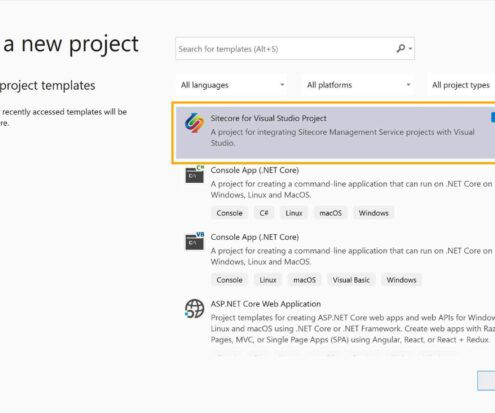Click Sitecore template description text
Screen dimensions: 495x413
pyautogui.click(x=342, y=137)
